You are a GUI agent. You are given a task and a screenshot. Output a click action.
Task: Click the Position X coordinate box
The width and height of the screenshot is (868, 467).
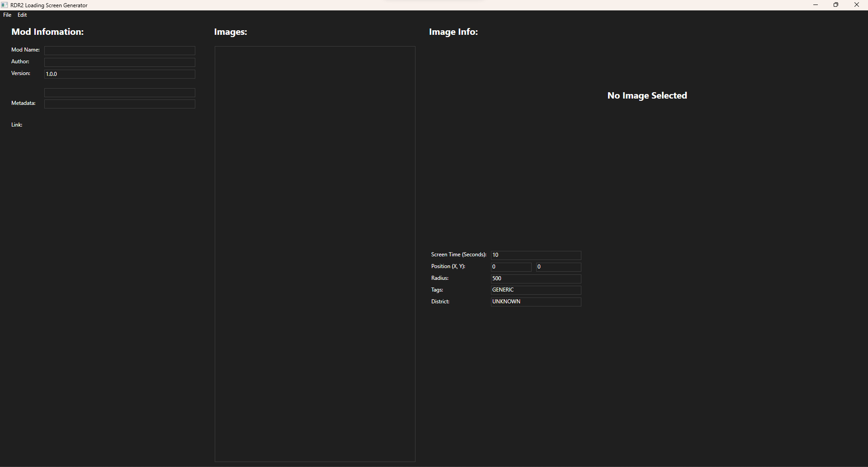tap(511, 267)
